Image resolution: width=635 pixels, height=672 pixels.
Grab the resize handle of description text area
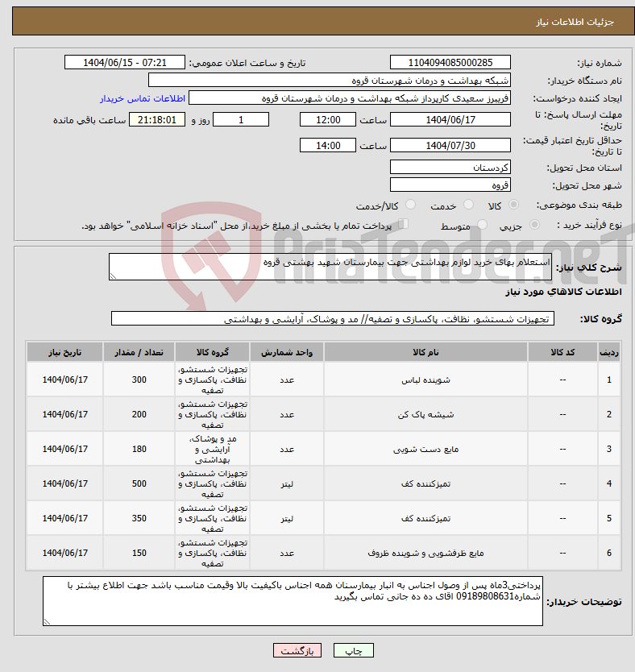pos(113,276)
